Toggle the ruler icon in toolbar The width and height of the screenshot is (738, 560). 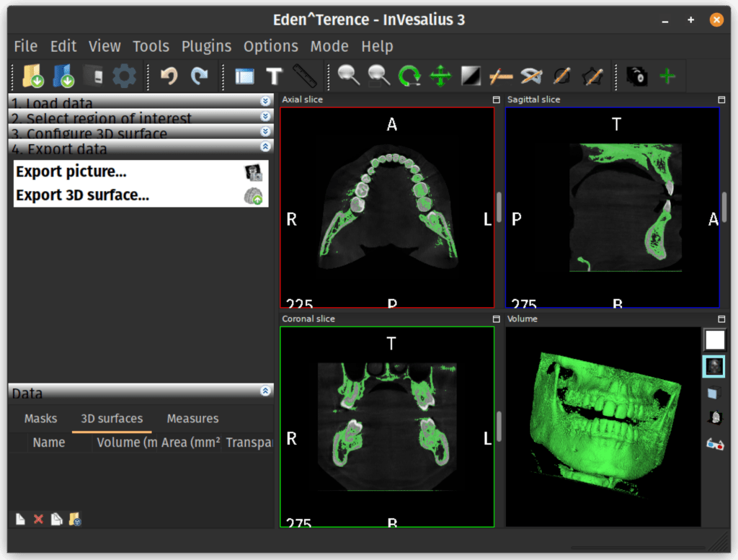click(x=305, y=76)
